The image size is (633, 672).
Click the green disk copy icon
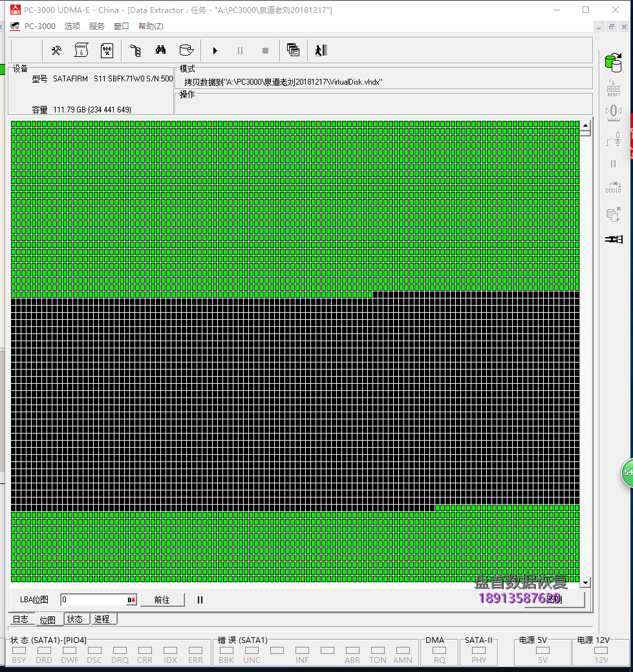coord(613,63)
